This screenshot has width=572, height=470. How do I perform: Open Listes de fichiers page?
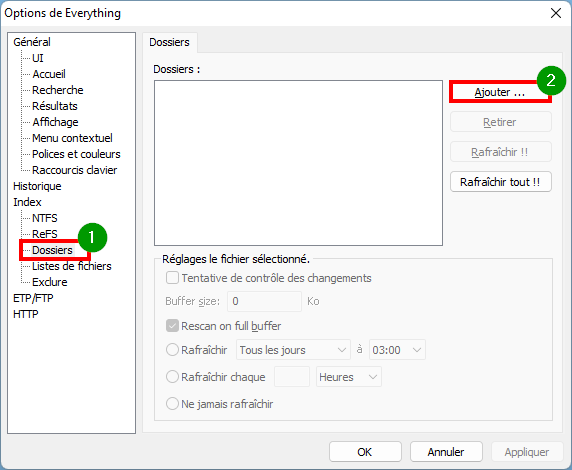click(72, 266)
